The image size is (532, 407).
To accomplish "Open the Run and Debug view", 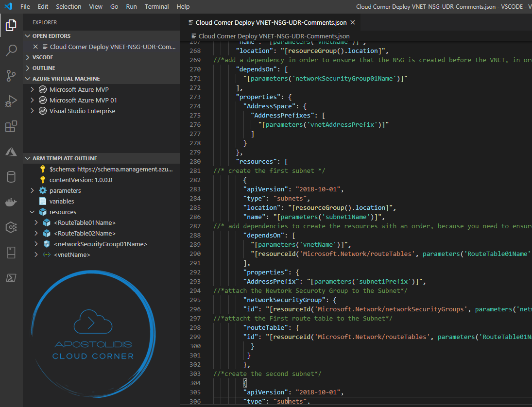I will 11,101.
